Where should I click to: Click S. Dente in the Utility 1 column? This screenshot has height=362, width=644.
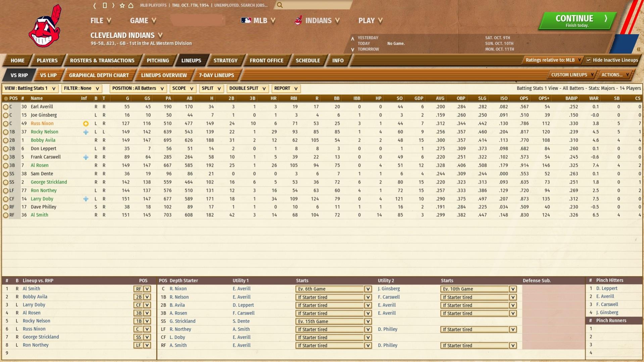click(x=241, y=321)
